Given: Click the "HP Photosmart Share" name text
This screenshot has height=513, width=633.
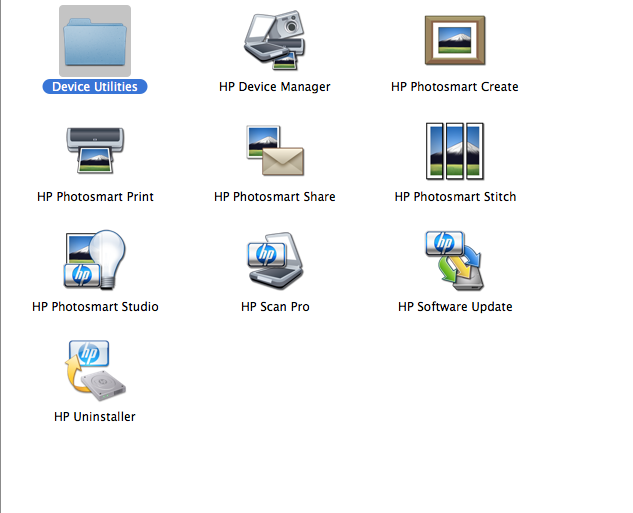Looking at the screenshot, I should 275,197.
